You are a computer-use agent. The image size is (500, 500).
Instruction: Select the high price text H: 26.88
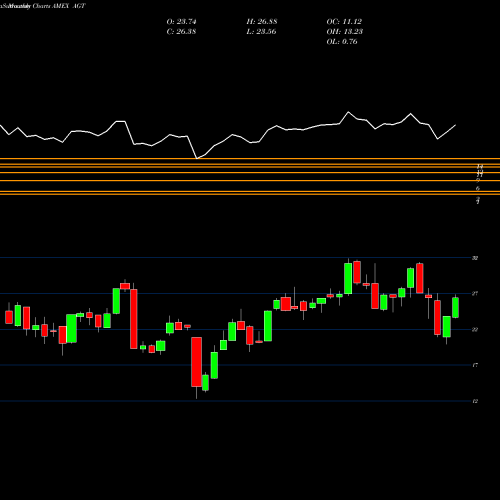coord(262,22)
